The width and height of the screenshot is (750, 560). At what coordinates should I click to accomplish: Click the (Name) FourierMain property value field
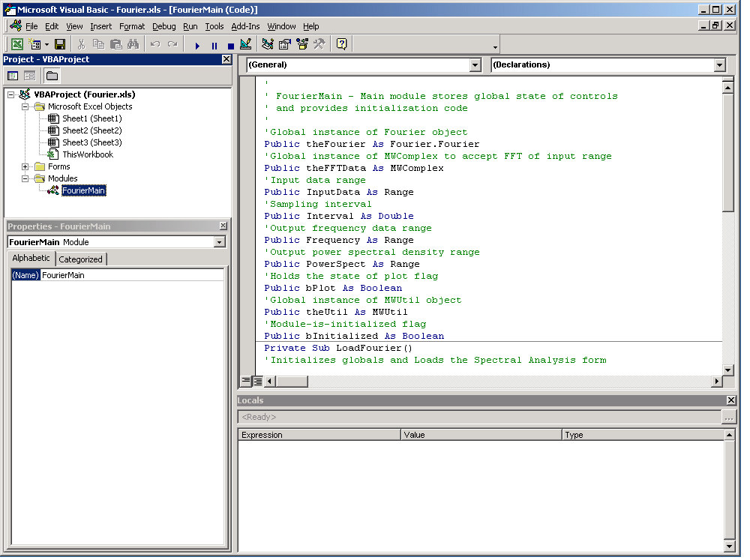pos(132,275)
